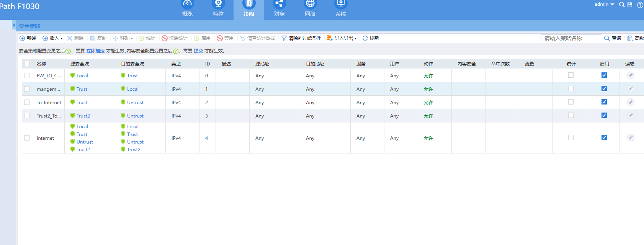Toggle 启用 checkbox for internet policy
The height and width of the screenshot is (245, 644).
[604, 137]
